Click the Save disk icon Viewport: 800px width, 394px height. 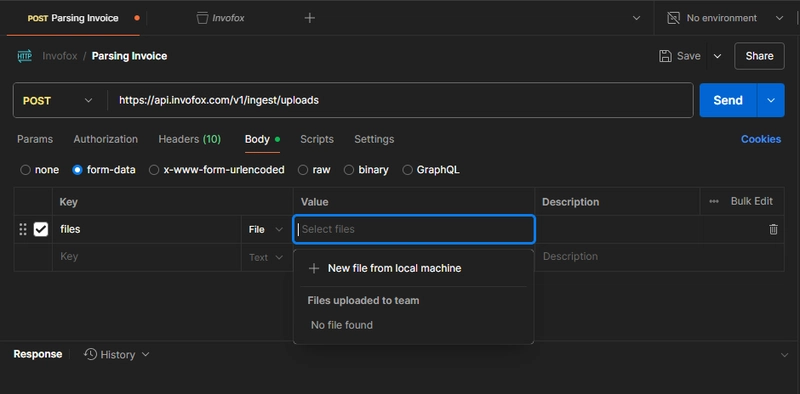click(x=665, y=56)
